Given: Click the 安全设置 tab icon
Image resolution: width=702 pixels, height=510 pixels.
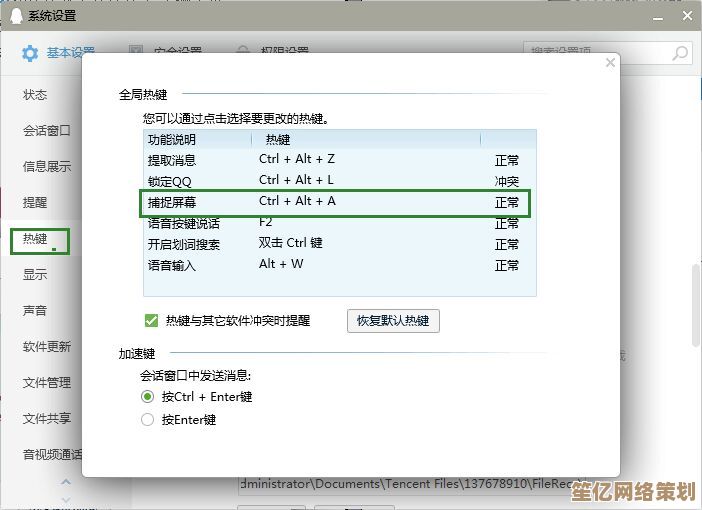Looking at the screenshot, I should pyautogui.click(x=136, y=53).
